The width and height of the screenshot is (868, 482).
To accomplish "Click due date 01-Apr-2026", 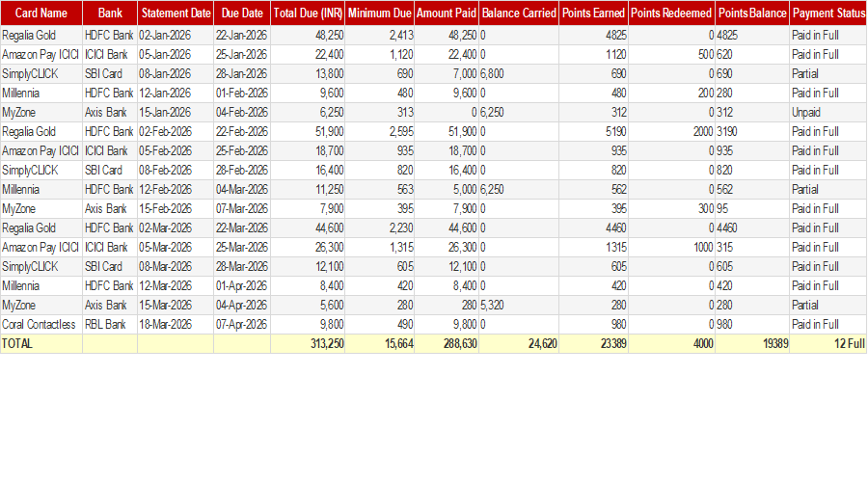I will click(242, 286).
